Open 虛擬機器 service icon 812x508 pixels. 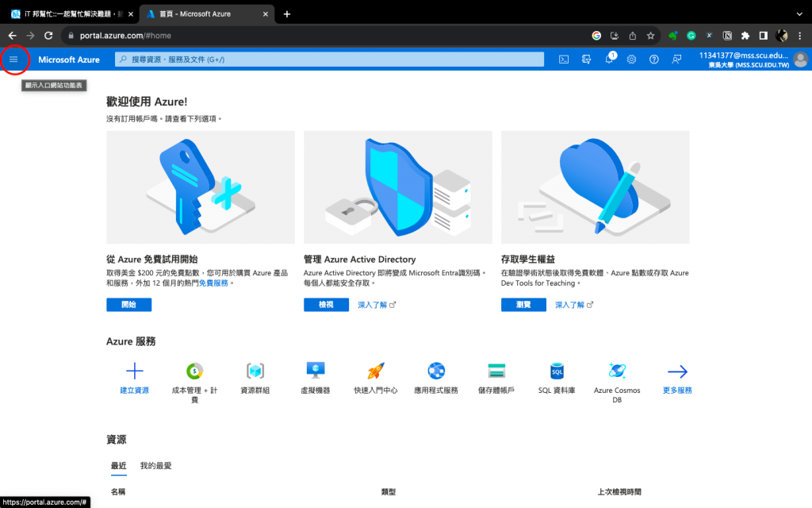tap(316, 371)
